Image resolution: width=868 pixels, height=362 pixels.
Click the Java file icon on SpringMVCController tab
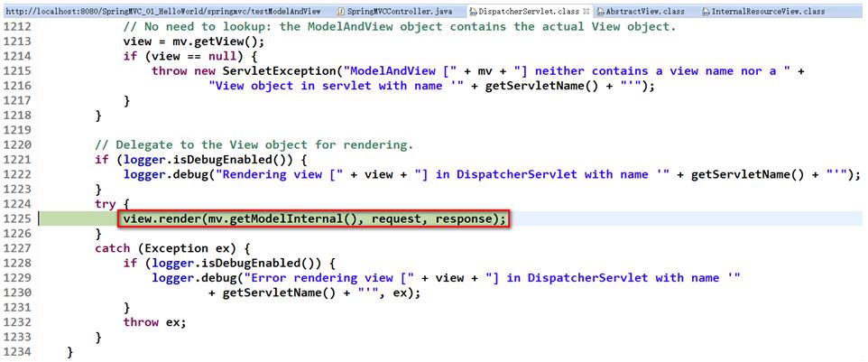point(342,12)
